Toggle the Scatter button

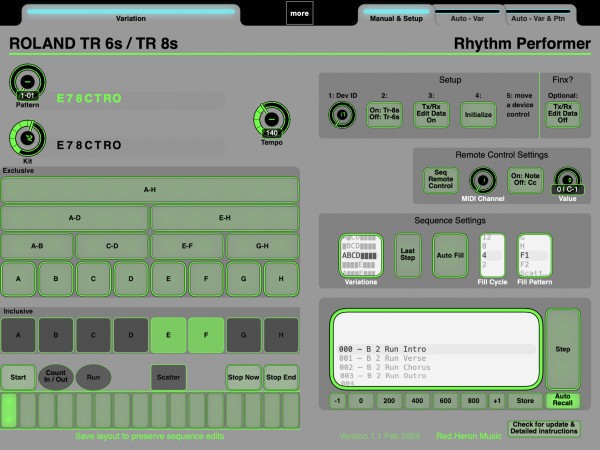(x=168, y=377)
